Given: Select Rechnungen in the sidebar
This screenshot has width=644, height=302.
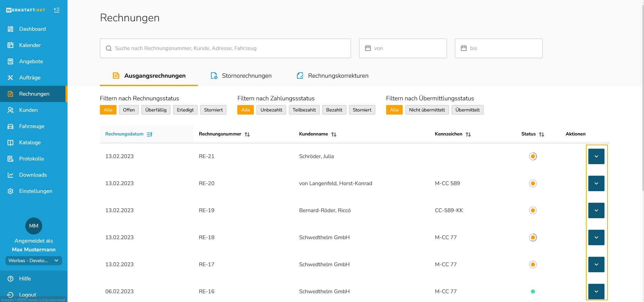Looking at the screenshot, I should (x=33, y=94).
